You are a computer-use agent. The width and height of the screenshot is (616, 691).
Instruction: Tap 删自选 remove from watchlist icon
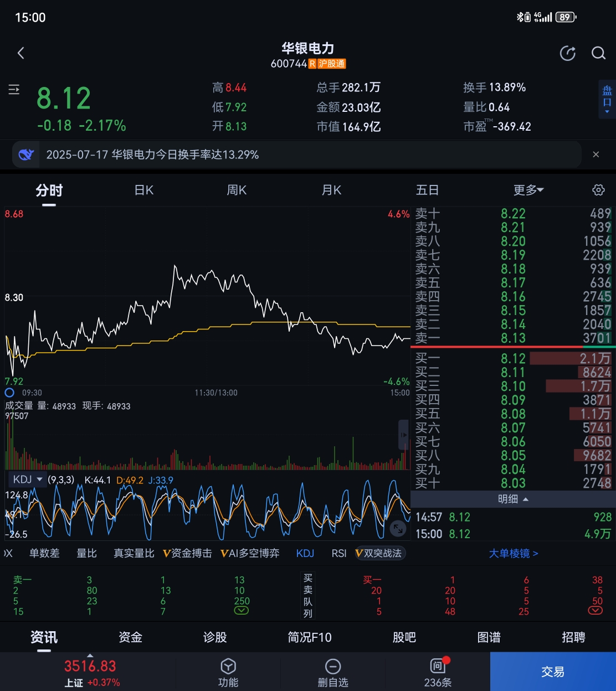[333, 666]
